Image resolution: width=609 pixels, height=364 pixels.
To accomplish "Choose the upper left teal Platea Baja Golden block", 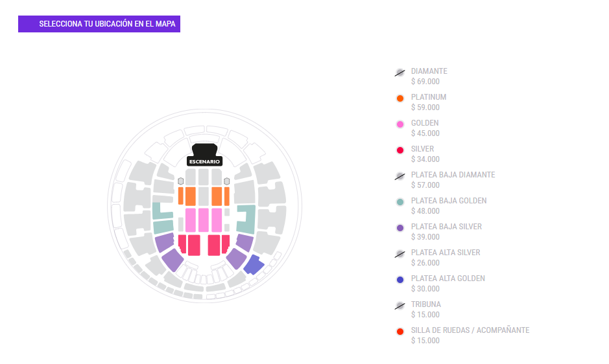I will (x=161, y=210).
